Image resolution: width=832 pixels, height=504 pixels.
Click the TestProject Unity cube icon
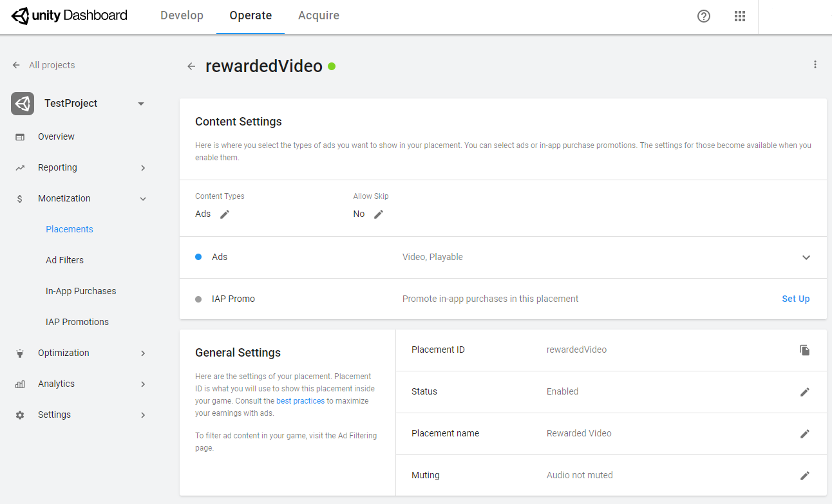[x=23, y=104]
